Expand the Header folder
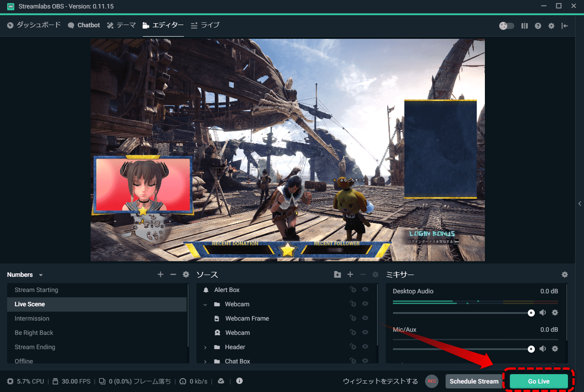 (205, 347)
